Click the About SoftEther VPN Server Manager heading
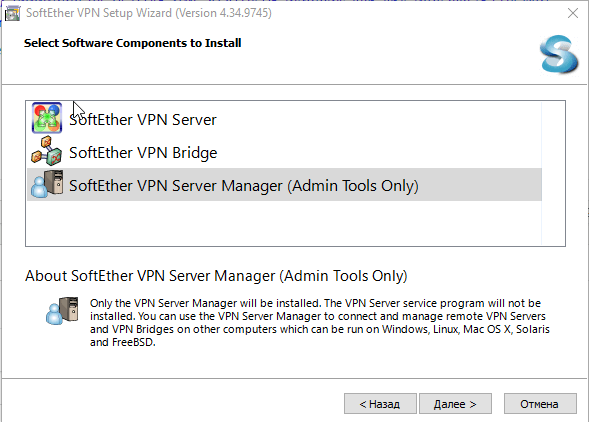Image resolution: width=589 pixels, height=422 pixels. coord(216,276)
